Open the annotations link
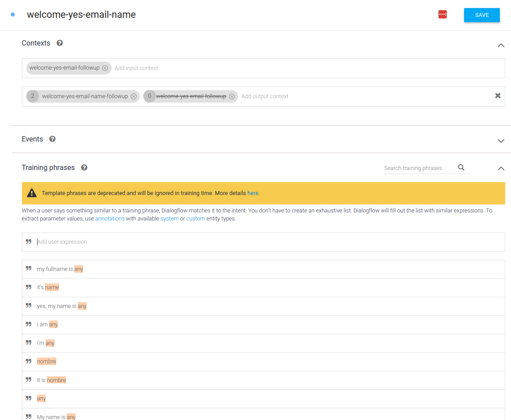 click(x=110, y=219)
